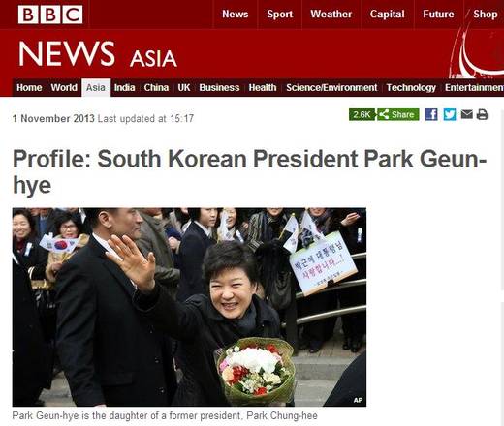Select the Health tab
This screenshot has width=504, height=426.
(x=263, y=88)
